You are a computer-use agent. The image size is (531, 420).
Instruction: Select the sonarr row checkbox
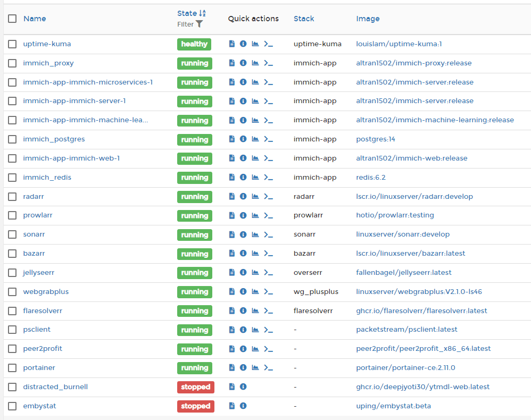tap(12, 234)
